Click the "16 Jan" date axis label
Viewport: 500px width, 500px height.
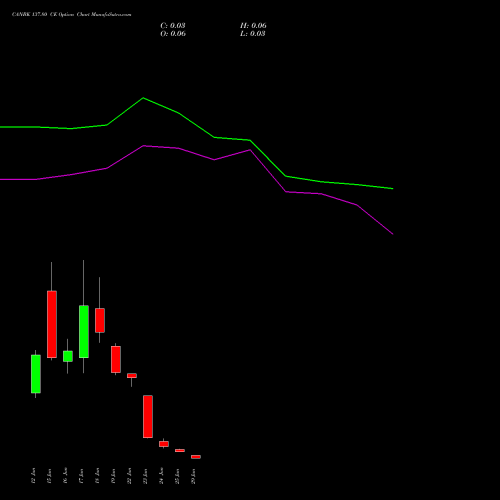point(65,476)
